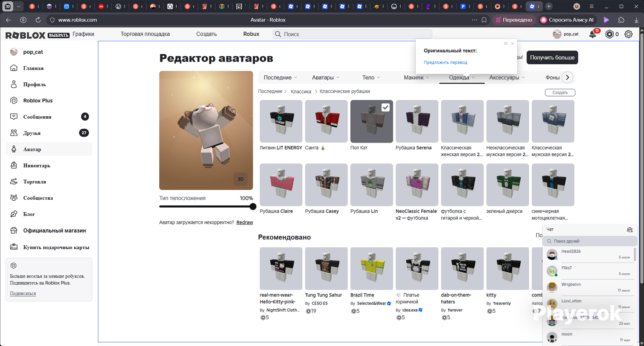Uncheck the Поп Кэт shirt checkmark
Screen dimensions: 644x346
(385, 108)
